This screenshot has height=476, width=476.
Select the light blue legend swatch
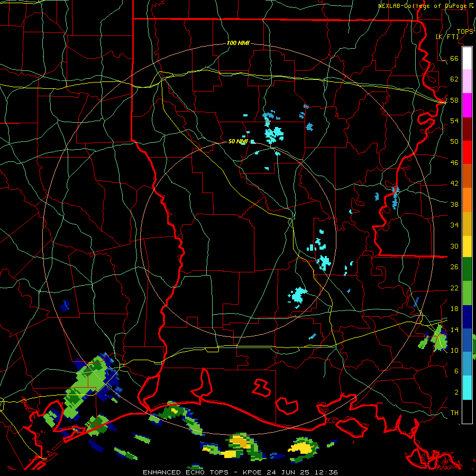[467, 364]
